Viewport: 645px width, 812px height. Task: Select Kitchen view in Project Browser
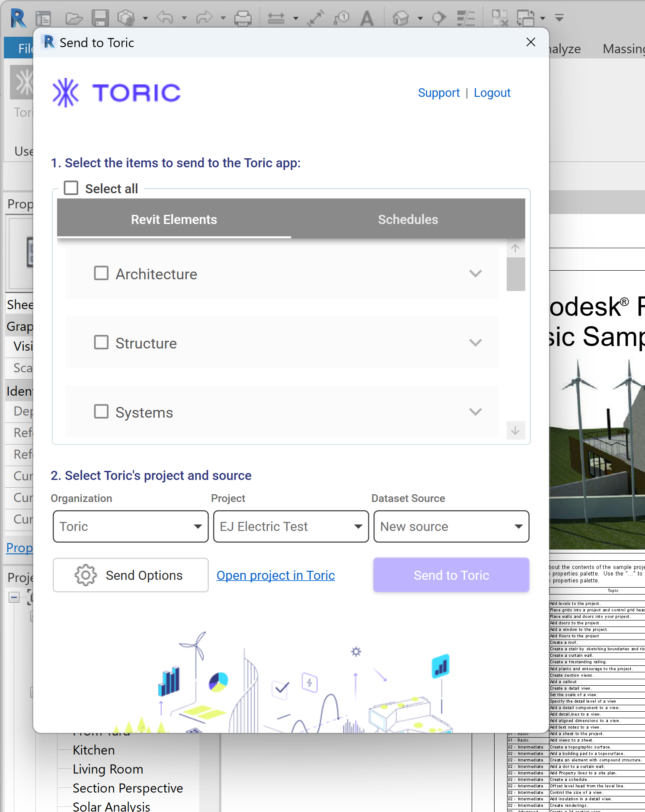coord(94,750)
